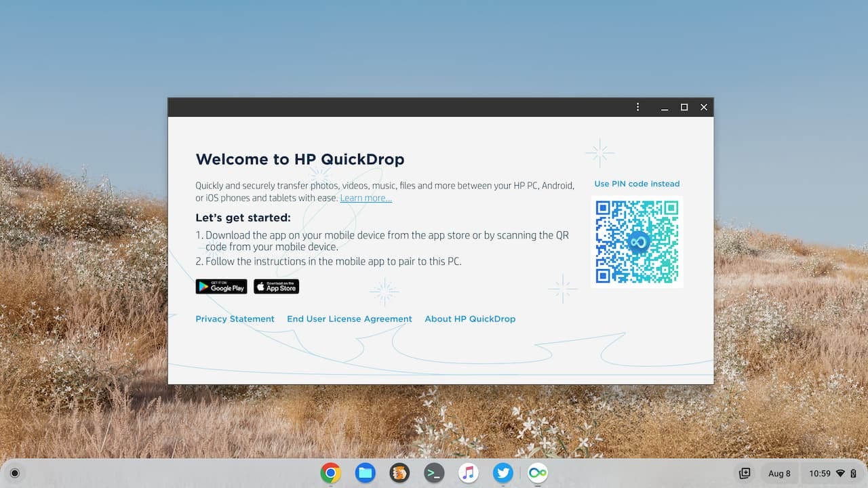Click the Let's get started heading
Image resolution: width=868 pixels, height=488 pixels.
[x=243, y=218]
